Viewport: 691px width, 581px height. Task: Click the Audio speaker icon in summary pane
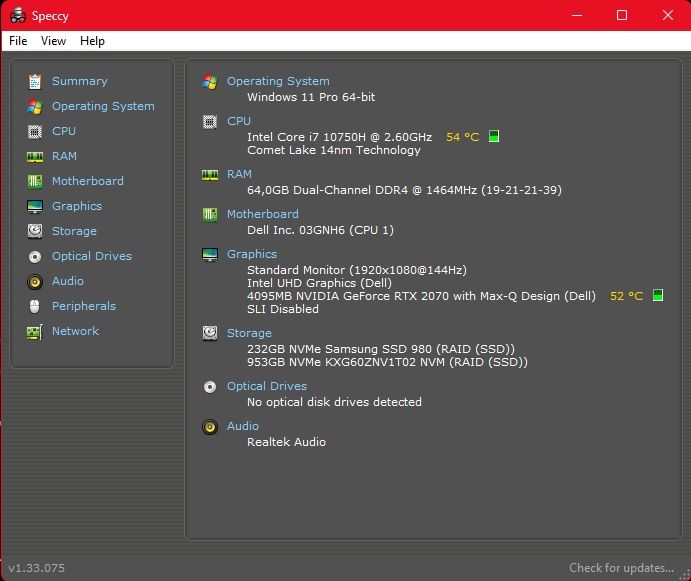210,427
